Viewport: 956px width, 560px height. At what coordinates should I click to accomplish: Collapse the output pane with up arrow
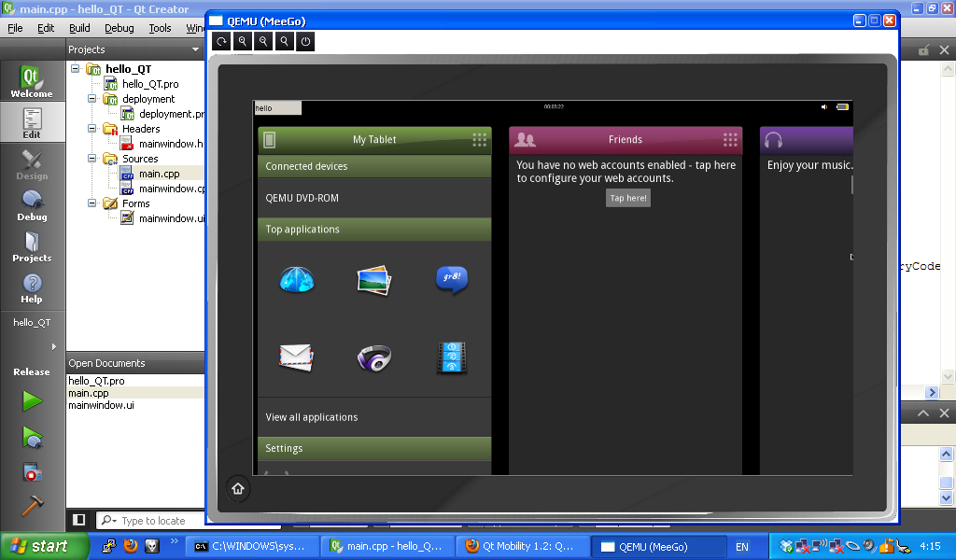point(923,413)
